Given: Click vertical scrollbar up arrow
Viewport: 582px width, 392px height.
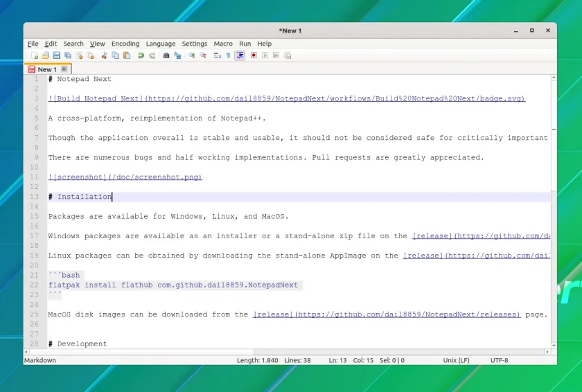Looking at the screenshot, I should tap(554, 78).
